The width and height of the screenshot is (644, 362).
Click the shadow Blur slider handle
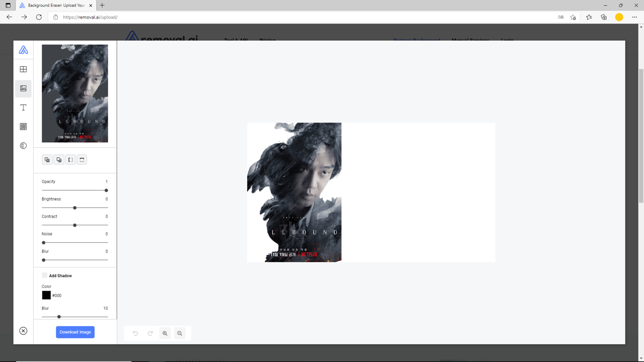[x=59, y=317]
